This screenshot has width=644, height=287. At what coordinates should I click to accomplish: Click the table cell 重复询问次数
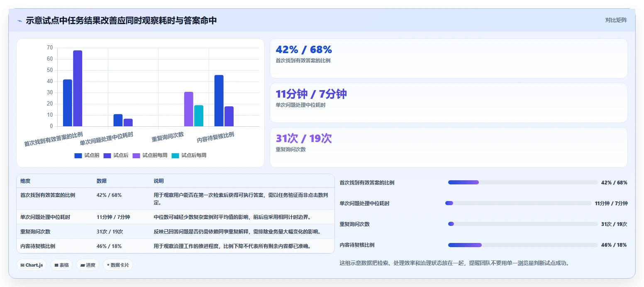pos(35,231)
